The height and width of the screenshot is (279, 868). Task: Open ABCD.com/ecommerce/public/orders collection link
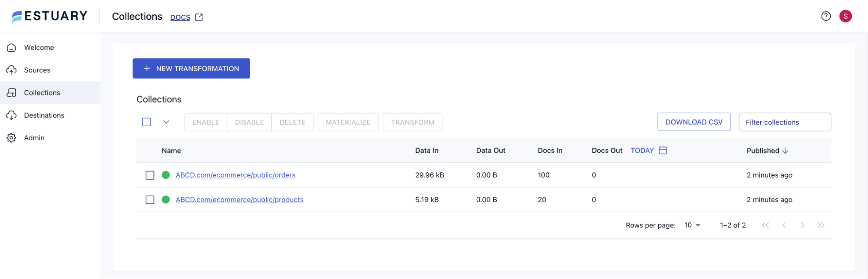tap(235, 175)
